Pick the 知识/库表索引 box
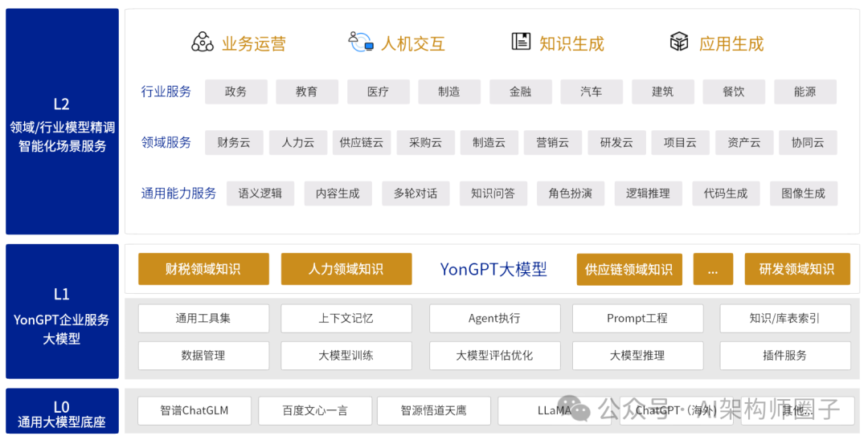Viewport: 868px width, 444px height. pyautogui.click(x=785, y=319)
